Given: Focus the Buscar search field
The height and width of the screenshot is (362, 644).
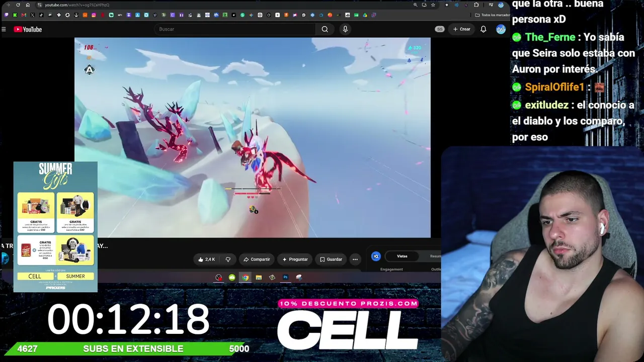Looking at the screenshot, I should pyautogui.click(x=235, y=29).
